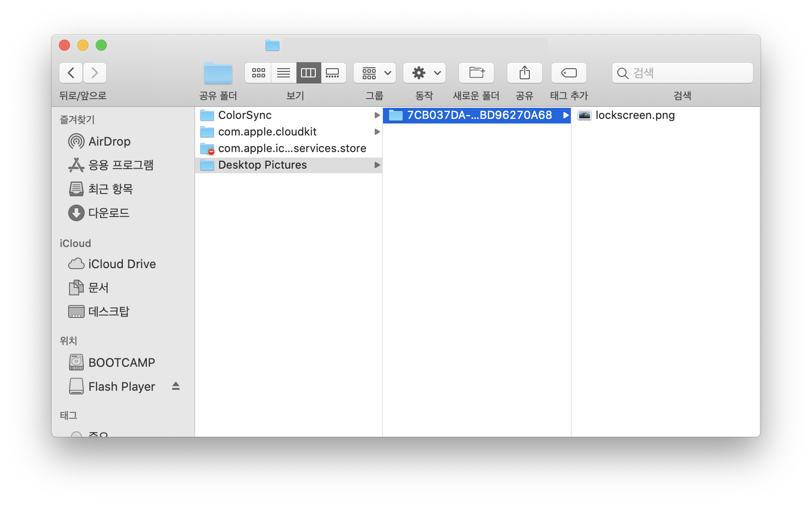Click the add tags (태그 추가) icon
The image size is (812, 505).
[x=569, y=73]
